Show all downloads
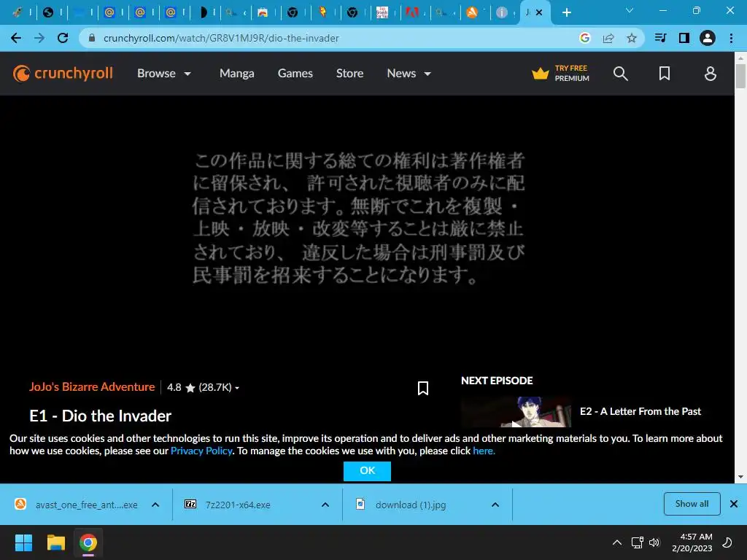 [692, 504]
